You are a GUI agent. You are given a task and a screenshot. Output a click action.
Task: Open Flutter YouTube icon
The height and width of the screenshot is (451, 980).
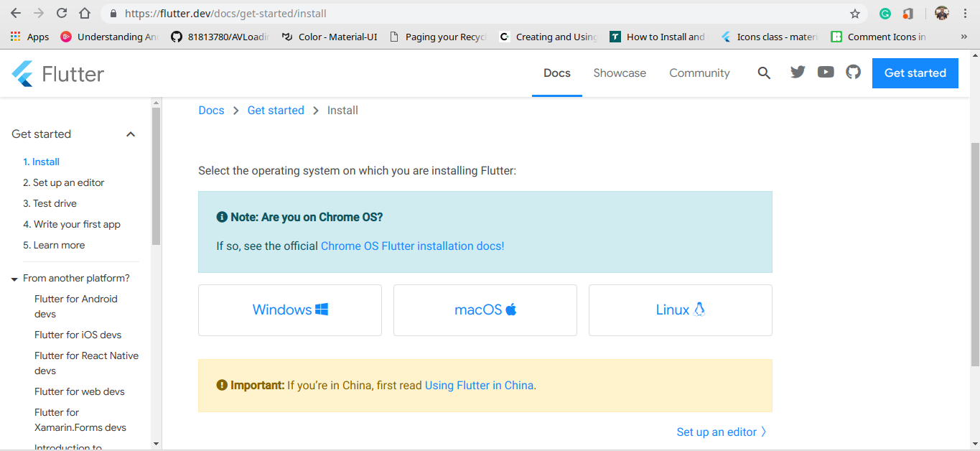[826, 72]
